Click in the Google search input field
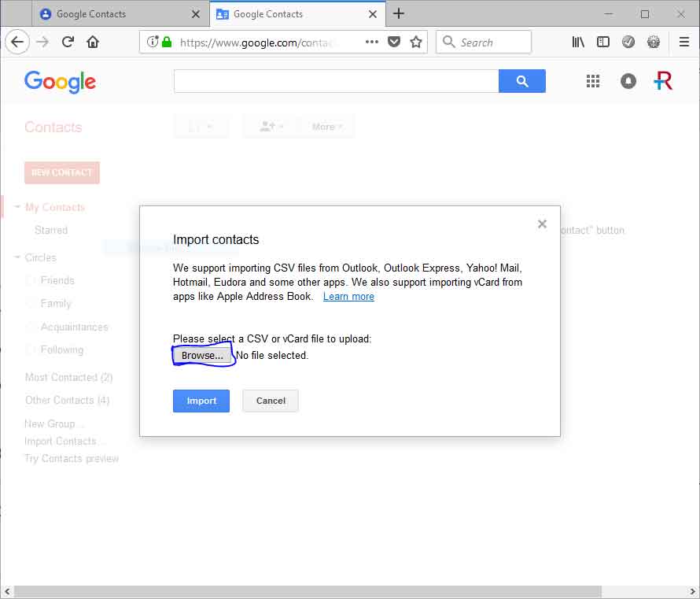The image size is (700, 599). click(x=336, y=81)
